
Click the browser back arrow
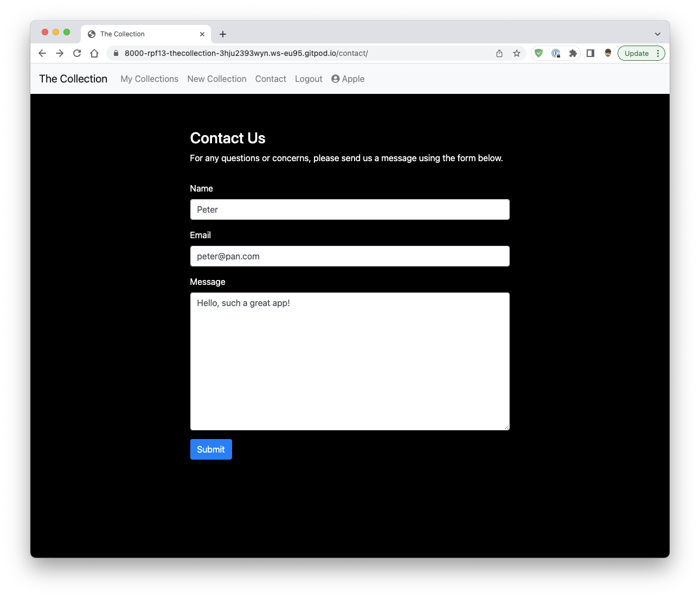(x=42, y=53)
